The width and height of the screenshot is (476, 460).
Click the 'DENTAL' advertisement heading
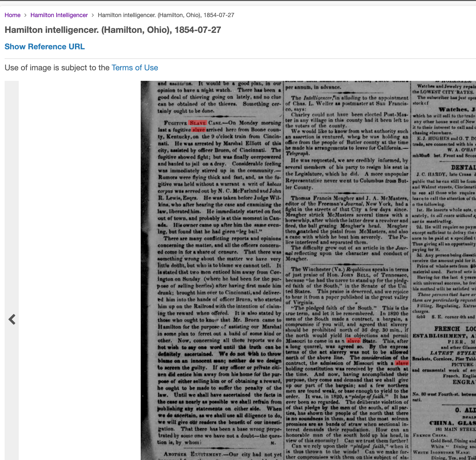tap(463, 167)
